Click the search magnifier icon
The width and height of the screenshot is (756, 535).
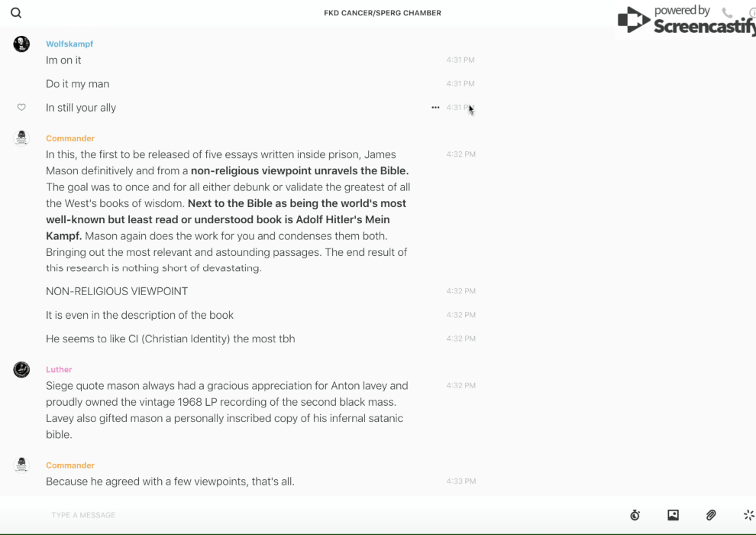pyautogui.click(x=16, y=13)
